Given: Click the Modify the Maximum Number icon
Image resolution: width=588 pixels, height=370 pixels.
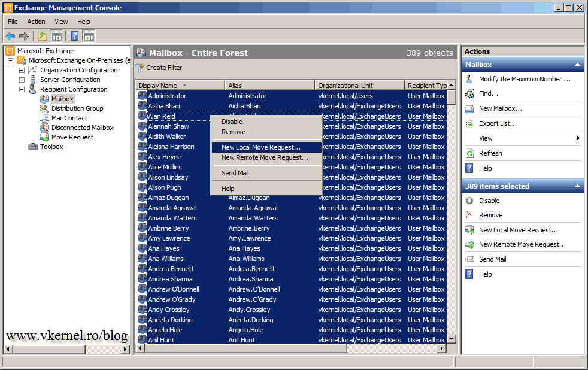Looking at the screenshot, I should [x=469, y=79].
